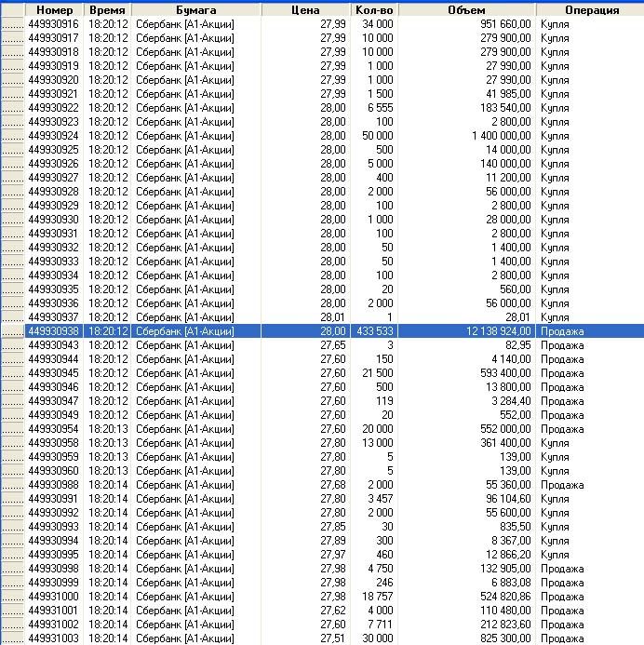Select trade 449930995 with price 27,97
Image resolution: width=644 pixels, height=645 pixels.
click(x=53, y=555)
